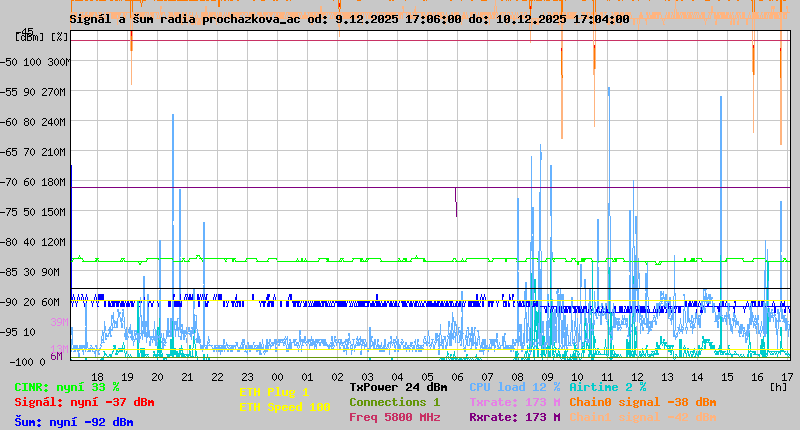800x430 pixels.
Task: Click the '-80 40 120M' y-axis label
Action: tap(33, 242)
